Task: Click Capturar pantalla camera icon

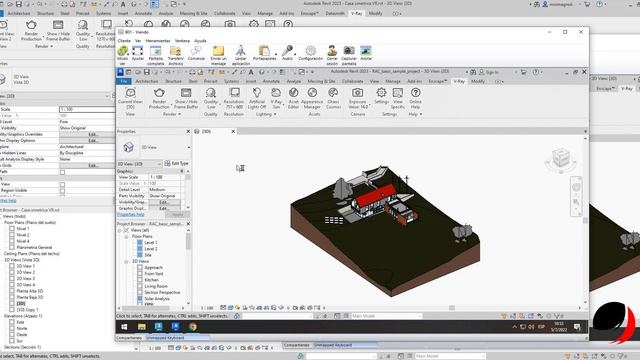Action: [349, 51]
